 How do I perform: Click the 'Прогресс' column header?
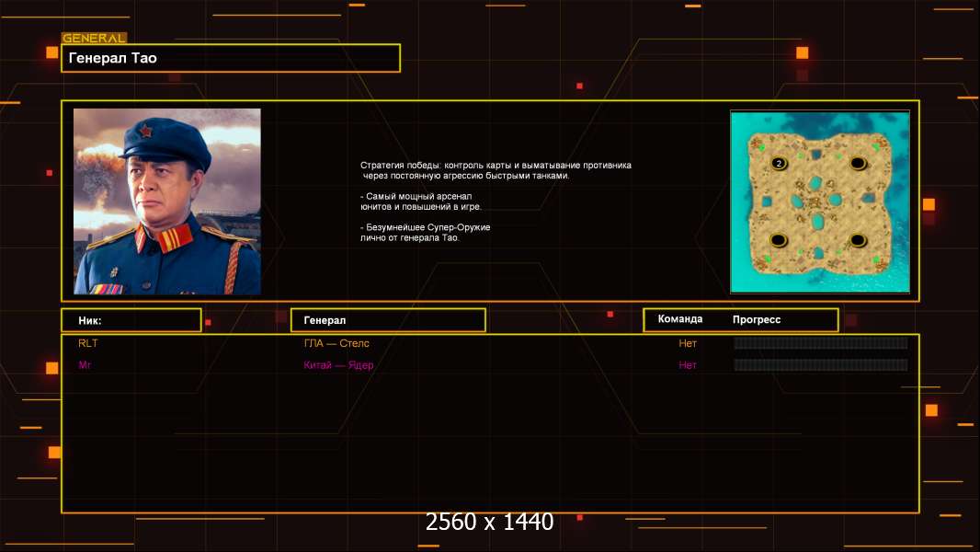coord(757,319)
